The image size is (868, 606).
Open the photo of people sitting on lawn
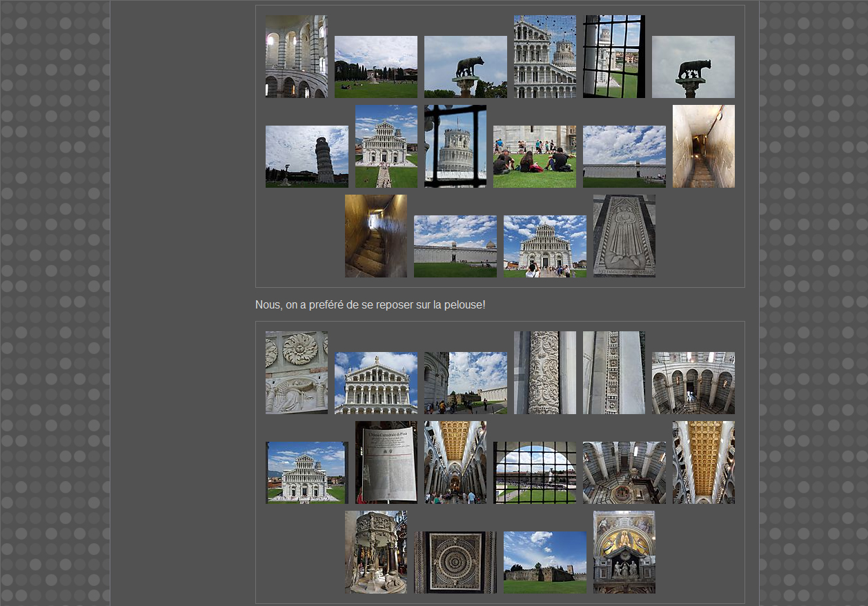point(534,157)
